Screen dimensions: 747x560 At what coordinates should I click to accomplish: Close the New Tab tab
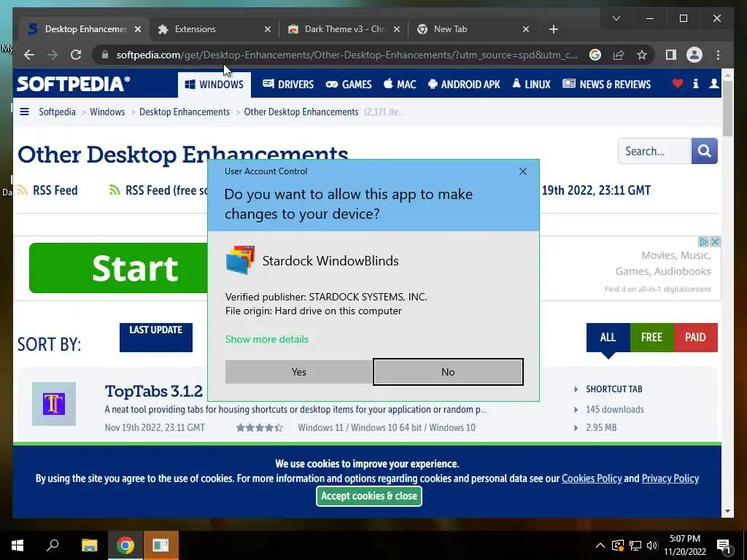pos(525,29)
